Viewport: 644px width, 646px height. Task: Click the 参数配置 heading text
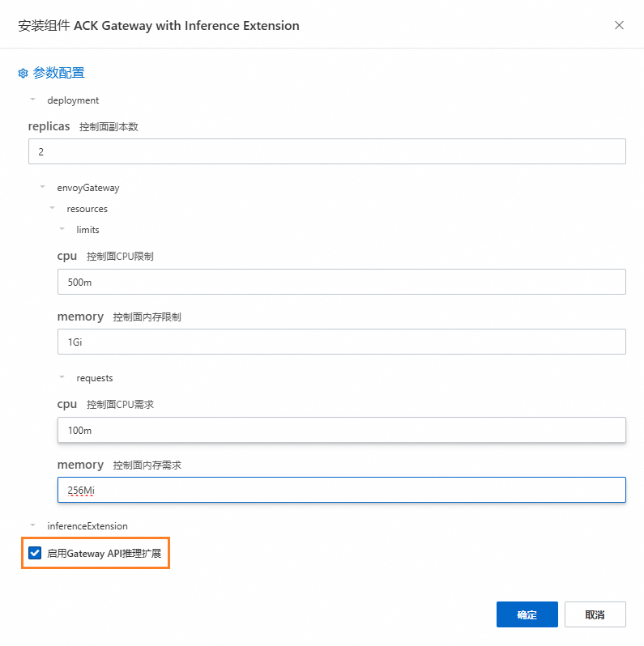point(58,73)
